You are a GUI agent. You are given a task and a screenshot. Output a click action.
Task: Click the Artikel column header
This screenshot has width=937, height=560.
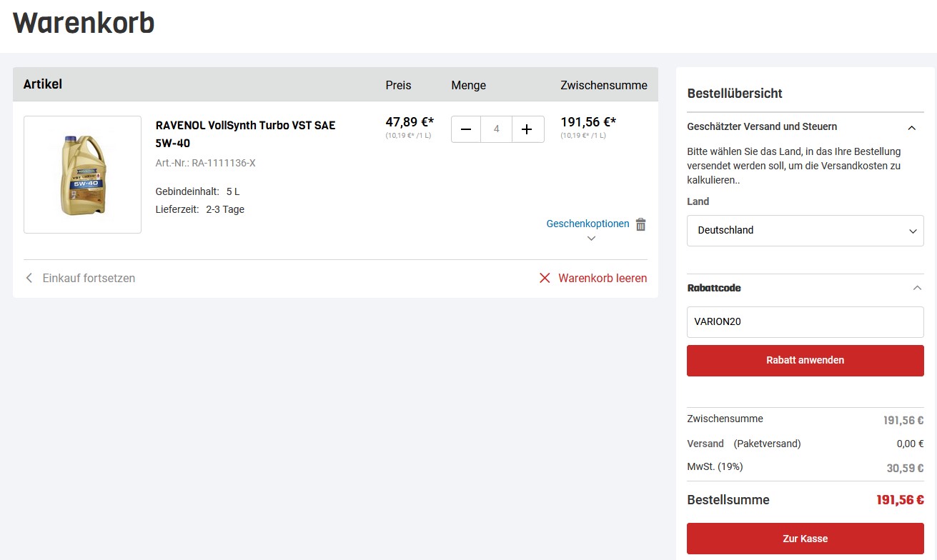[x=43, y=84]
